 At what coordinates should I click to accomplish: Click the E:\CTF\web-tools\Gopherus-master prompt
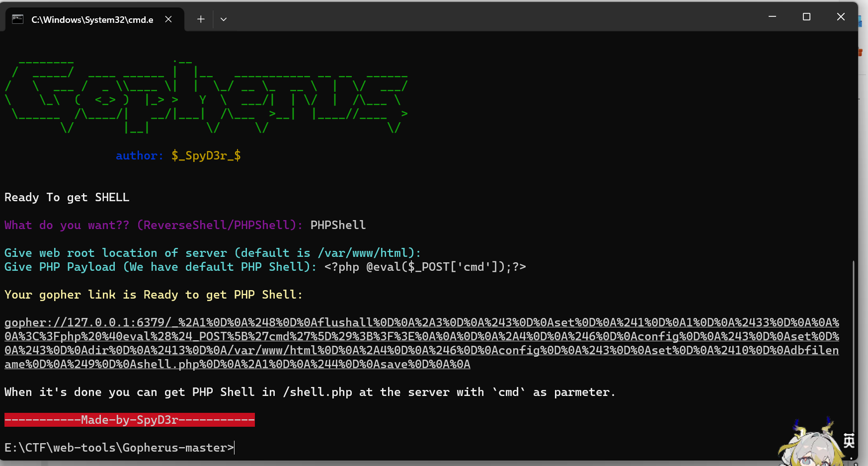119,448
